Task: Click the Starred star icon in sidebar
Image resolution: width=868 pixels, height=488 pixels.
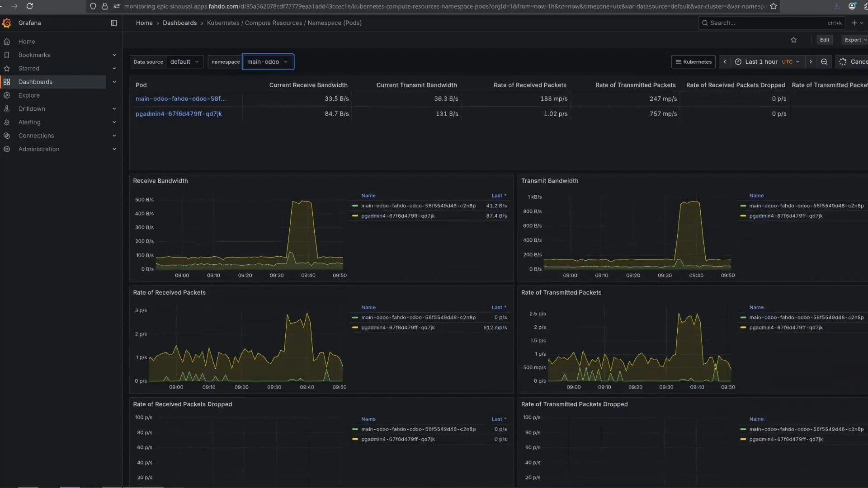Action: click(x=7, y=69)
